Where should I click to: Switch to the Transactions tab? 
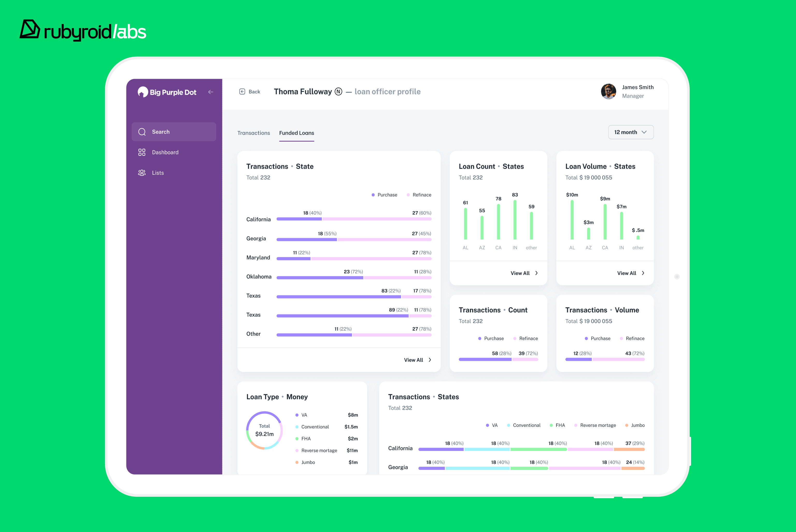tap(253, 133)
